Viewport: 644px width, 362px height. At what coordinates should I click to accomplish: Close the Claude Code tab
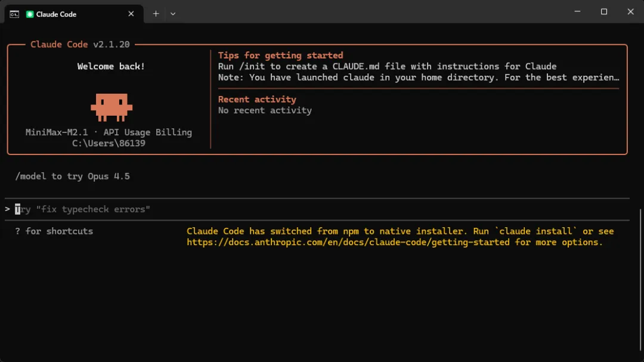[131, 14]
